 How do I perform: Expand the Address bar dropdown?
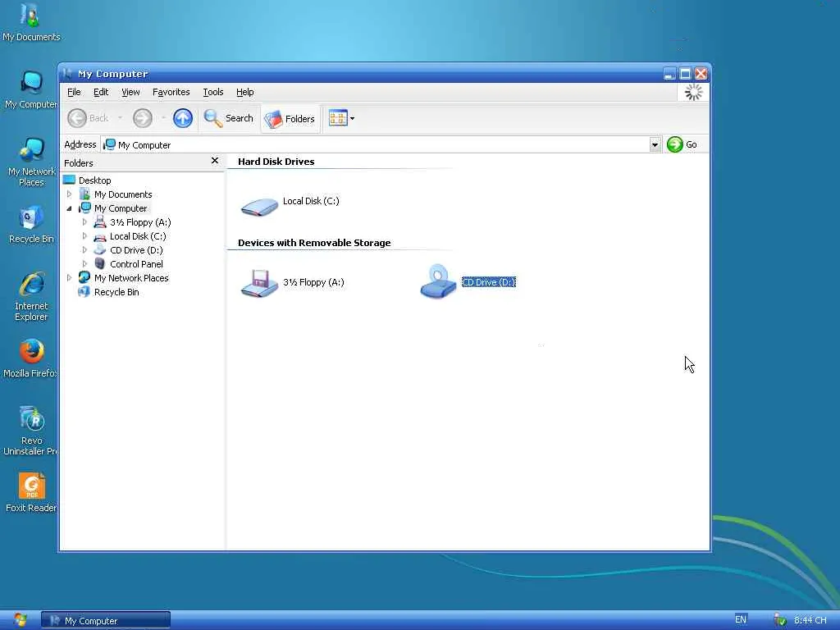pos(655,144)
